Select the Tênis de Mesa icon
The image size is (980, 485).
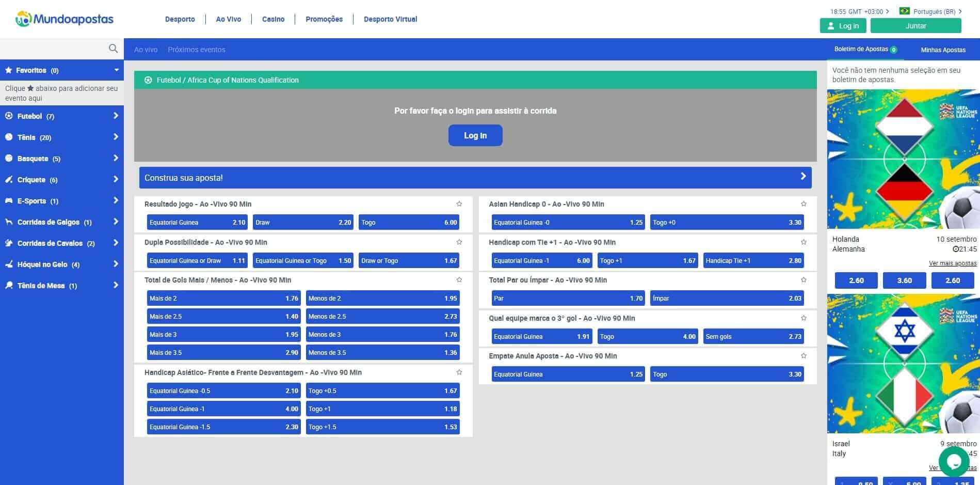click(x=8, y=285)
